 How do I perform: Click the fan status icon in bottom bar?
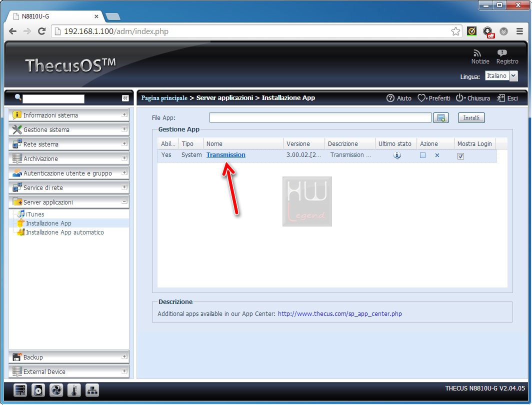click(56, 390)
